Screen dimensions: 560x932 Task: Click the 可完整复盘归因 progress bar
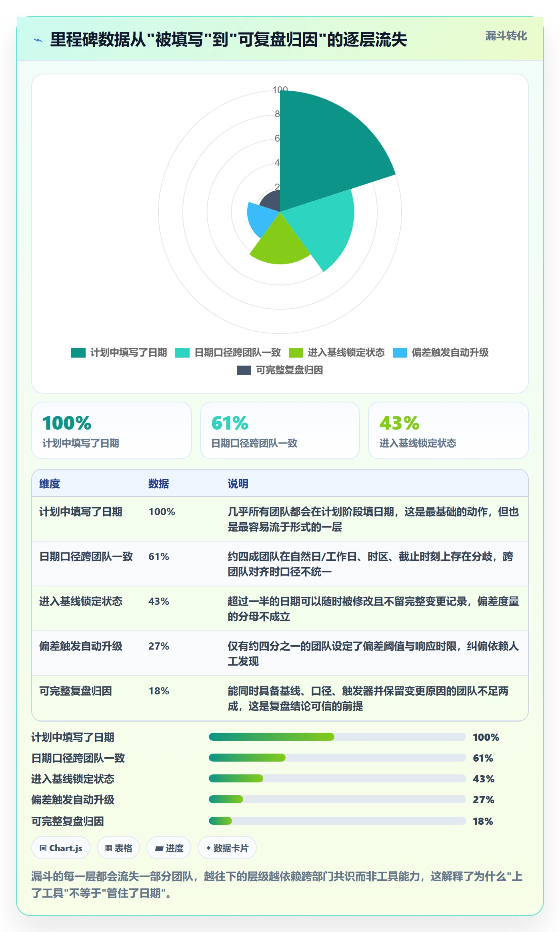(x=338, y=821)
